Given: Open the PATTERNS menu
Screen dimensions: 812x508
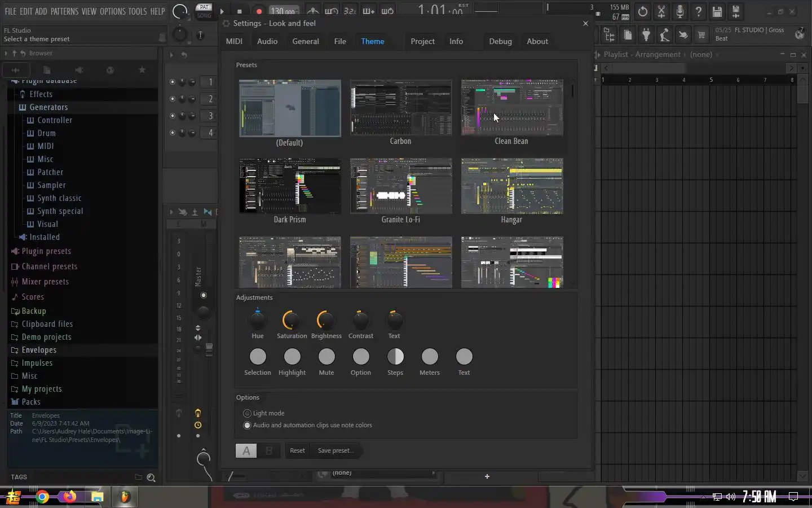Looking at the screenshot, I should (x=65, y=11).
